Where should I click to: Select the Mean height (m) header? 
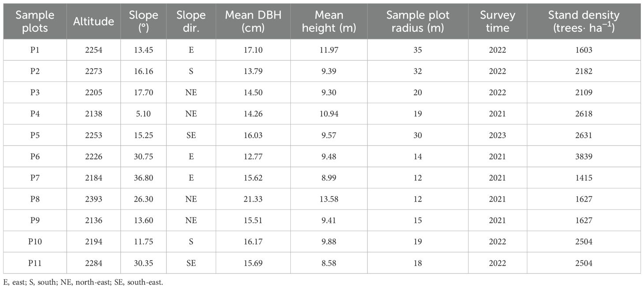pos(329,21)
